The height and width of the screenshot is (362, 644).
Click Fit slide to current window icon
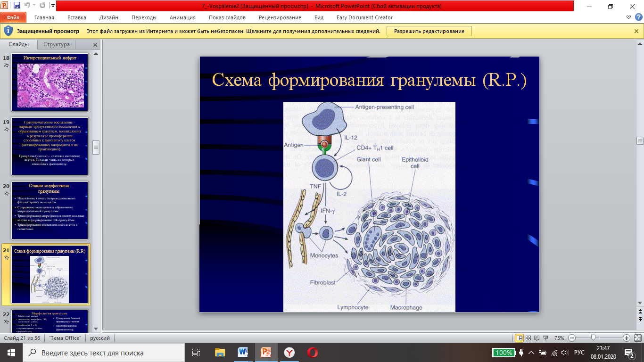pos(637,338)
